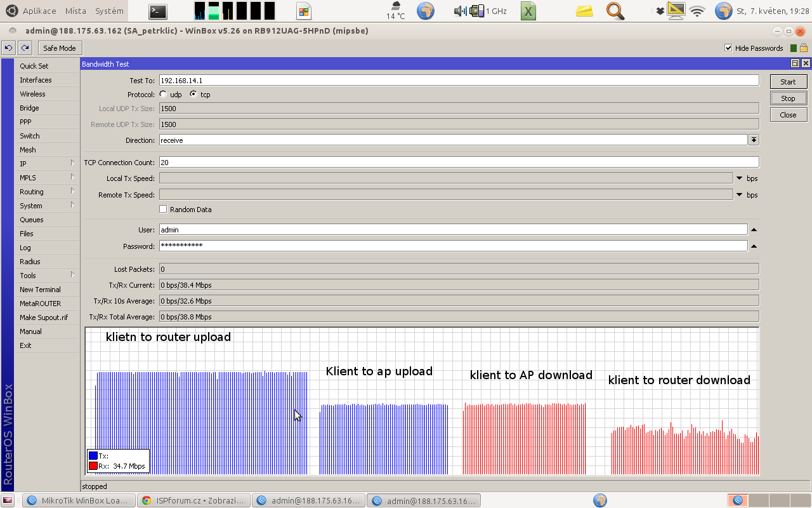Open the weather applet showing 14 °C

pyautogui.click(x=396, y=11)
